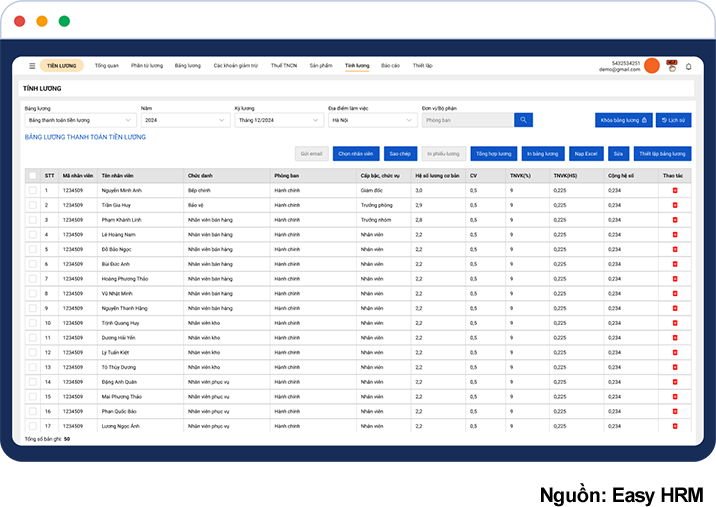The height and width of the screenshot is (507, 716).
Task: Click the orange user avatar
Action: tap(652, 66)
